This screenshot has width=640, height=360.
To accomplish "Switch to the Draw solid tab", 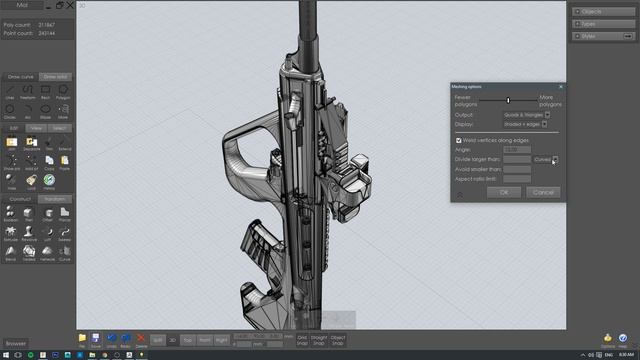I will [56, 77].
